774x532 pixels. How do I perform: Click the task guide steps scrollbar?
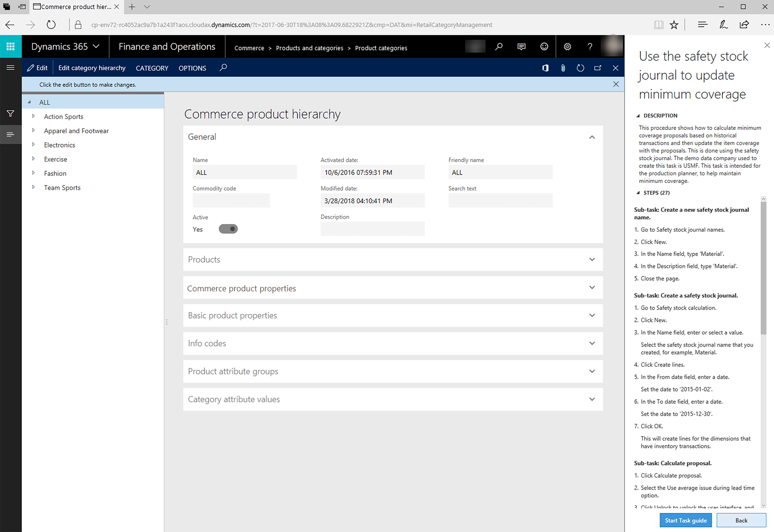tap(763, 267)
